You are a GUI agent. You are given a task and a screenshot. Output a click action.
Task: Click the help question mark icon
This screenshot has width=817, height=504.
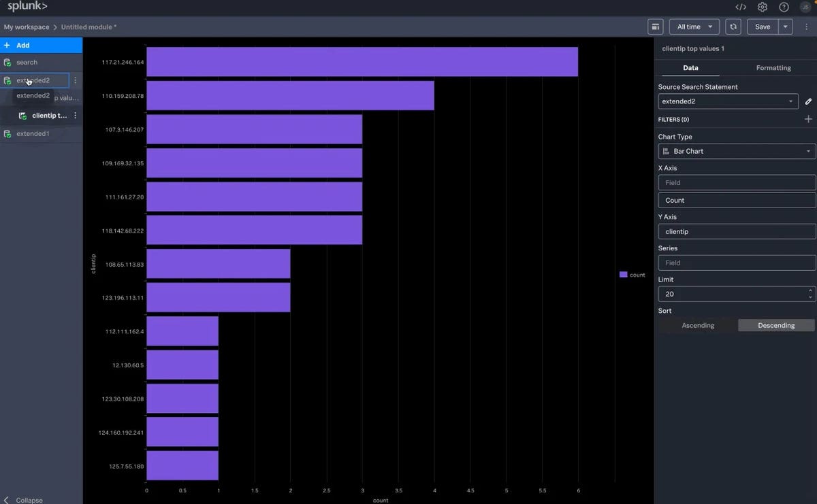[784, 7]
